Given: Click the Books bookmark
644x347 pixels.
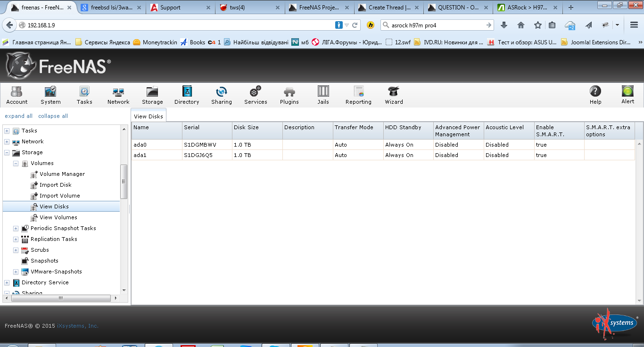Looking at the screenshot, I should 193,42.
